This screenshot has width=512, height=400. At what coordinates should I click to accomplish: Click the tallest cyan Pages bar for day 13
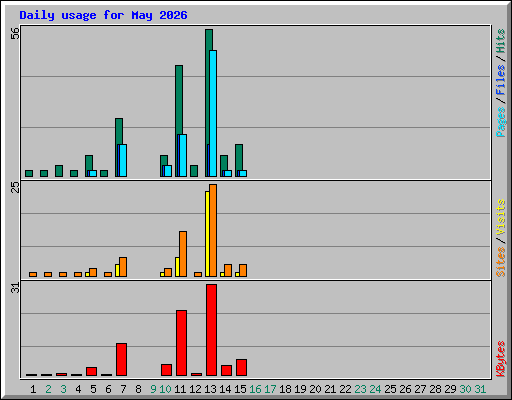pyautogui.click(x=213, y=113)
